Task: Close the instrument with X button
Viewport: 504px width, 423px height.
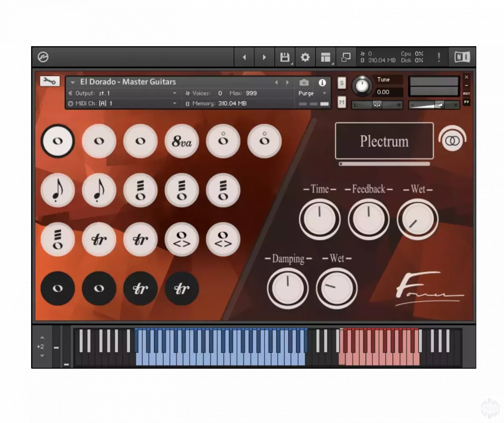Action: click(466, 77)
